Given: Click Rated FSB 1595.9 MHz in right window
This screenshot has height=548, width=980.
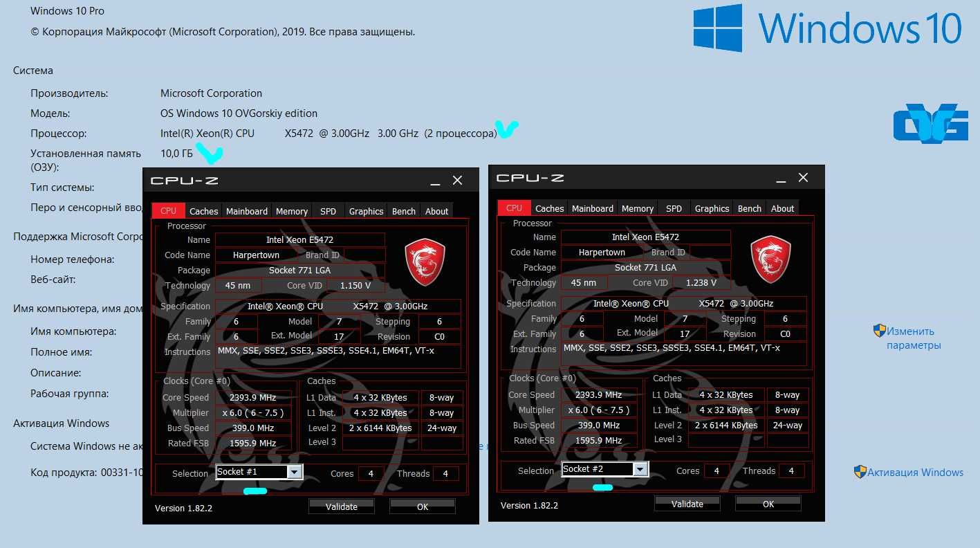Looking at the screenshot, I should 598,440.
